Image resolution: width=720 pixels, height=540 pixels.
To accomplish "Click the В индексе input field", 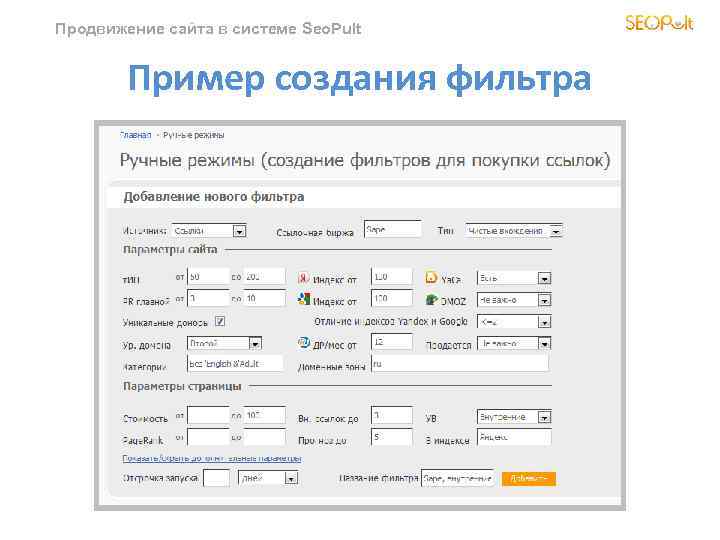I will click(x=514, y=437).
